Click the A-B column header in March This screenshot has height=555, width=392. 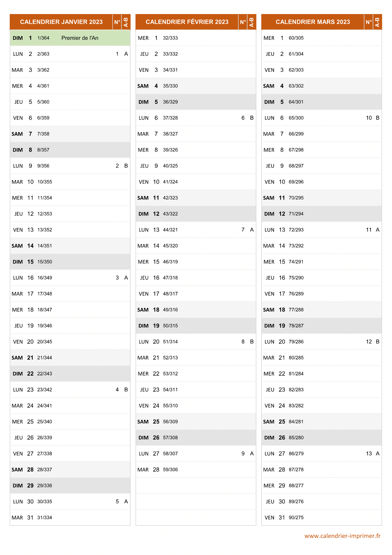coord(377,22)
